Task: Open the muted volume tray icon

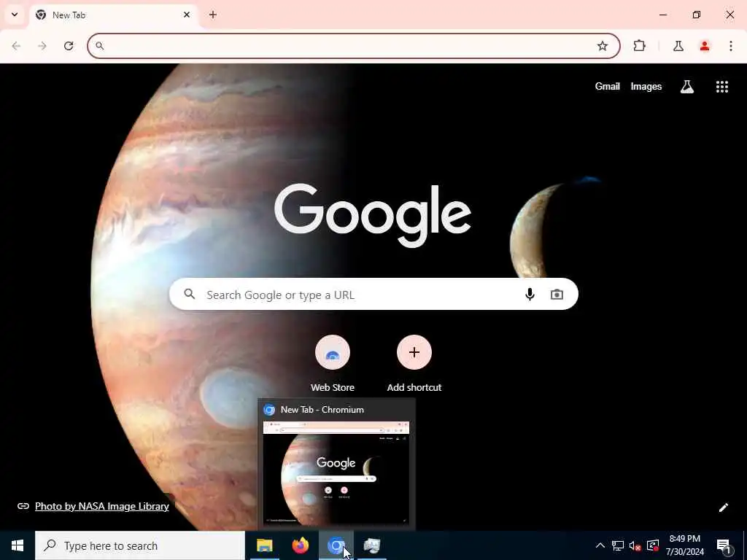Action: (635, 545)
